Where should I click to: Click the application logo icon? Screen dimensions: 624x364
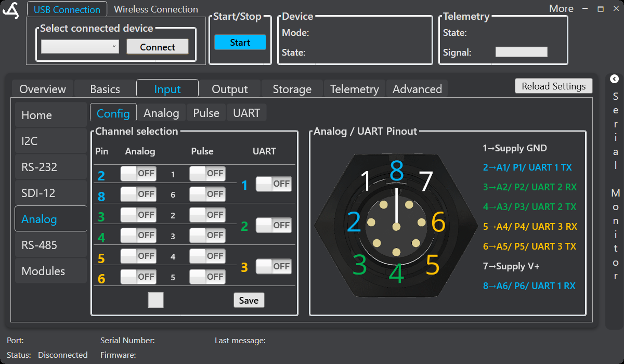tap(11, 10)
